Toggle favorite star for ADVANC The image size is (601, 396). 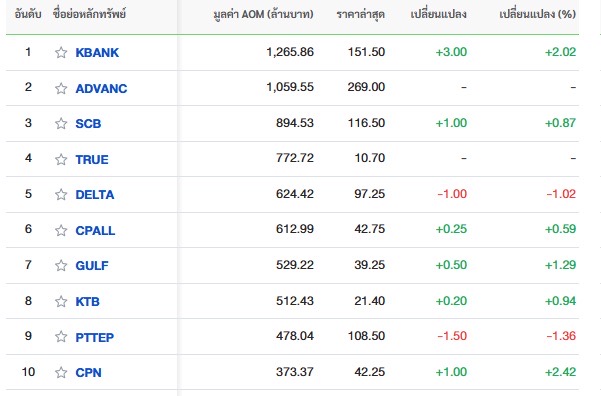click(61, 88)
